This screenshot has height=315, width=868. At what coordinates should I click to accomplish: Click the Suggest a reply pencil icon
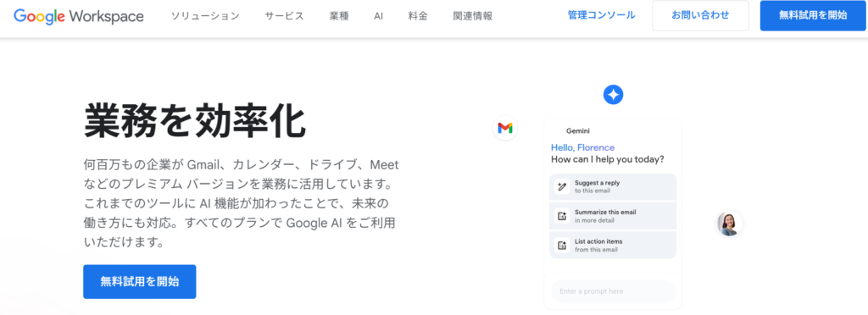[563, 187]
